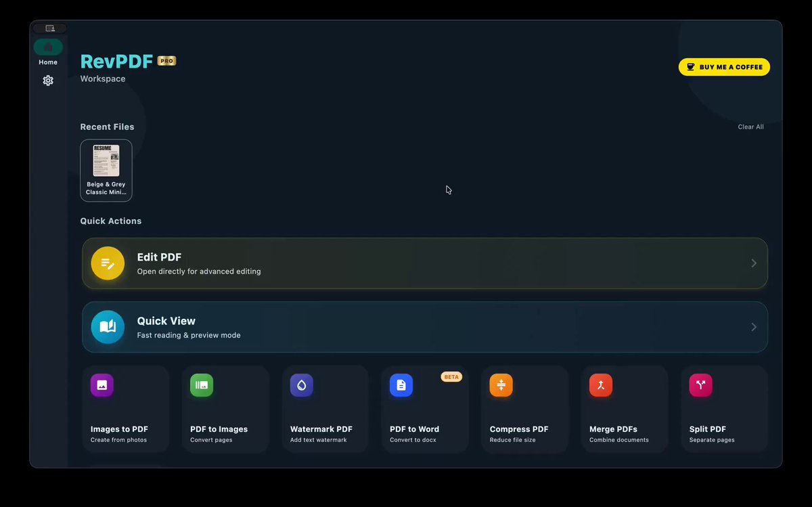The width and height of the screenshot is (812, 507).
Task: Click the Edit PDF yellow pencil icon
Action: 108,263
